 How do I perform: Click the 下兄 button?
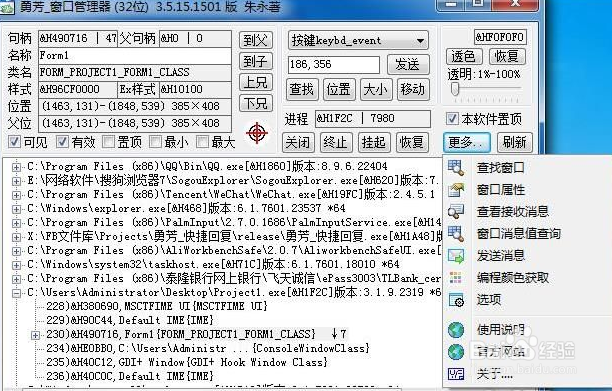[256, 103]
